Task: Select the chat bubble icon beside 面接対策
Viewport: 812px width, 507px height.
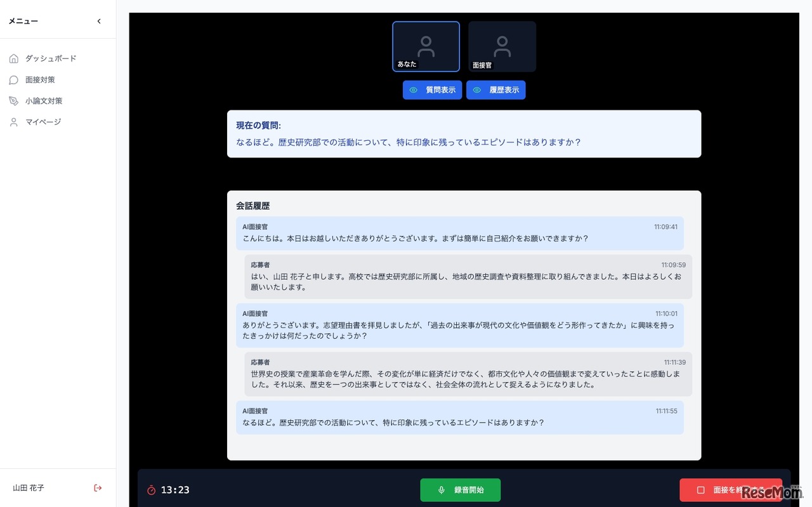Action: pos(14,79)
